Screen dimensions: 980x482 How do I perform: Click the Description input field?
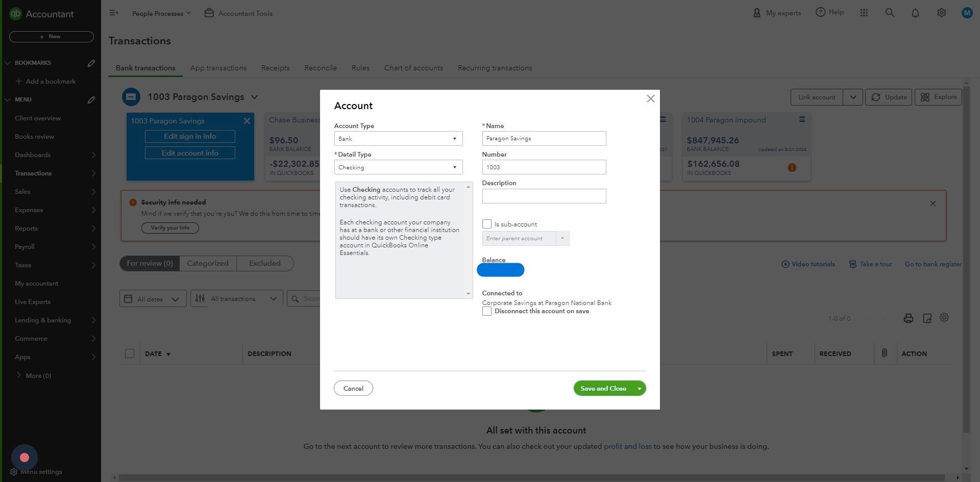point(544,196)
